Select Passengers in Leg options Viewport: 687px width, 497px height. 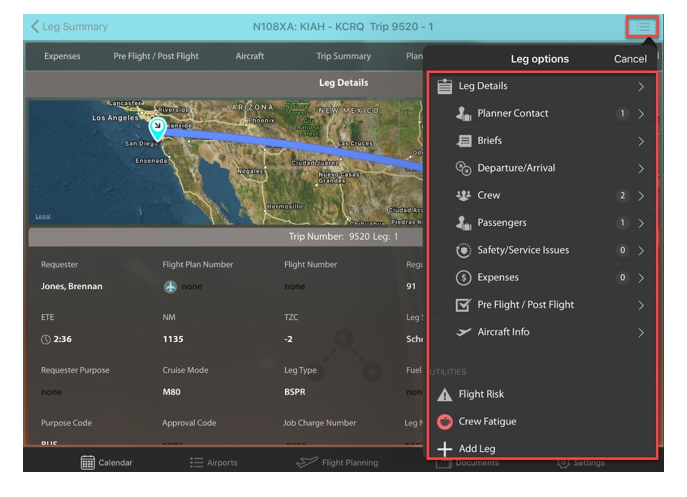501,223
